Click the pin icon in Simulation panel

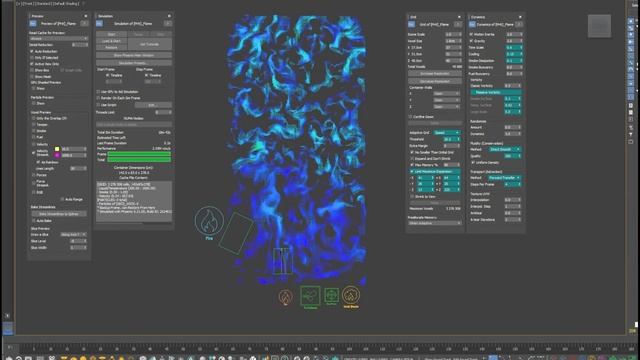99,24
